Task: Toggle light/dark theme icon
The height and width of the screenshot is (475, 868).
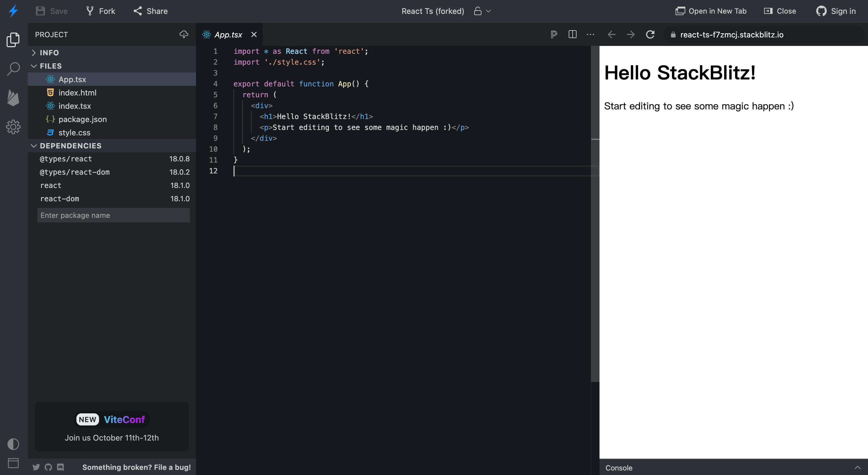Action: [13, 444]
